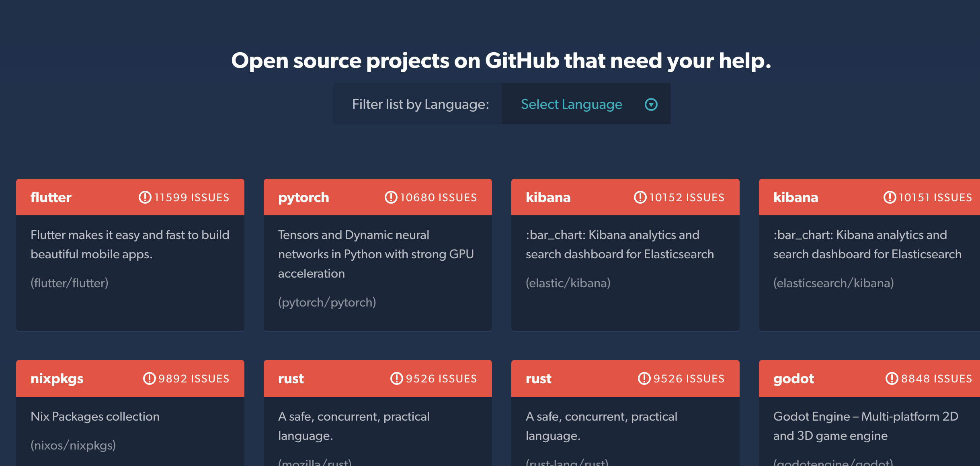This screenshot has width=980, height=466.
Task: Click rust description on mozilla/rust card
Action: (x=354, y=426)
